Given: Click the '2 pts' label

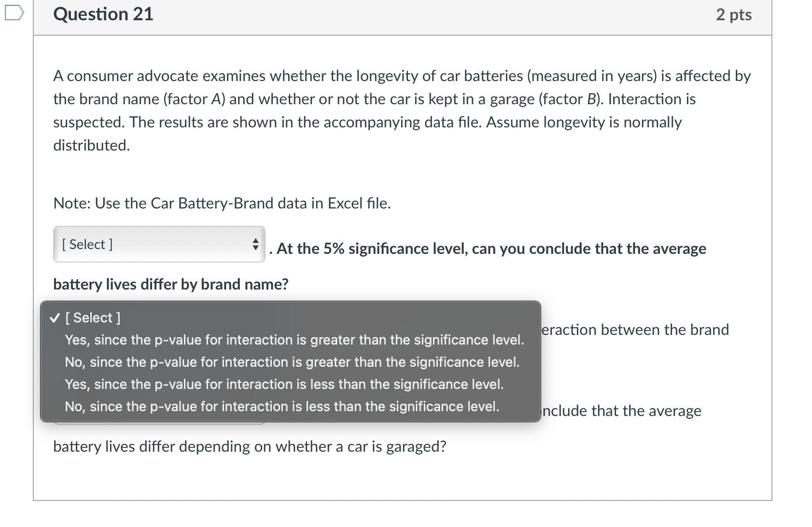Looking at the screenshot, I should pos(735,15).
